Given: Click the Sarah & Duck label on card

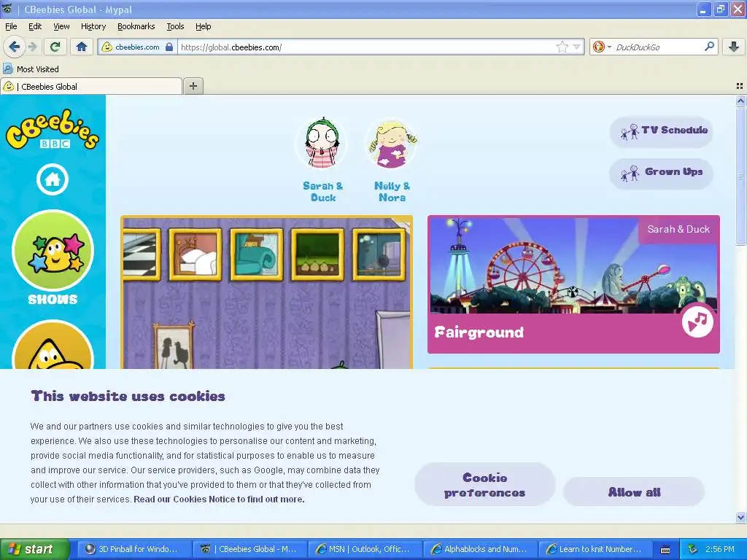Looking at the screenshot, I should 678,229.
